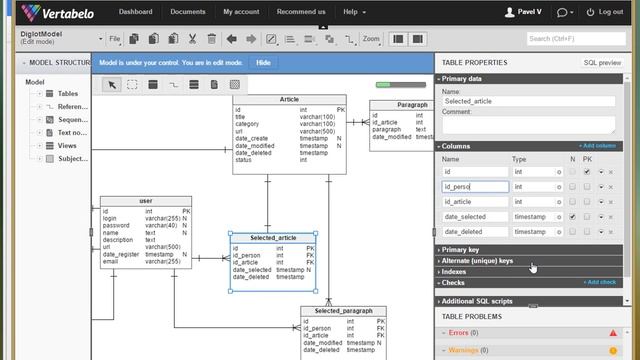
Task: Toggle the nullable checkbox for the date_deleted column
Action: 572,231
